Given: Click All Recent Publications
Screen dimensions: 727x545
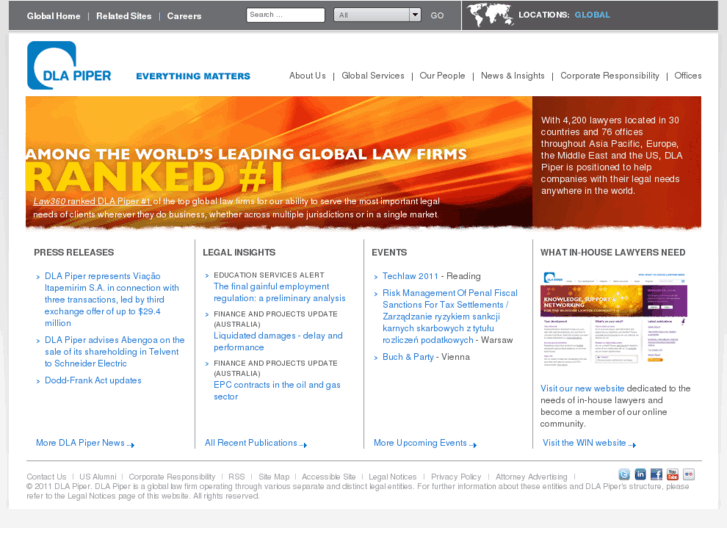Looking at the screenshot, I should pos(255,443).
